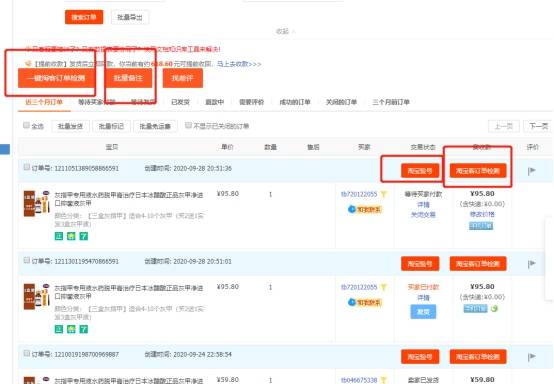Click the flag icon on order 20:51:36
The image size is (554, 384).
(531, 171)
